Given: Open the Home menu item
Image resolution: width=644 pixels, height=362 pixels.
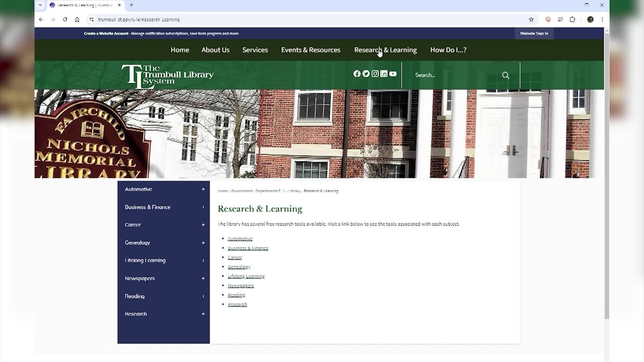Looking at the screenshot, I should 180,50.
